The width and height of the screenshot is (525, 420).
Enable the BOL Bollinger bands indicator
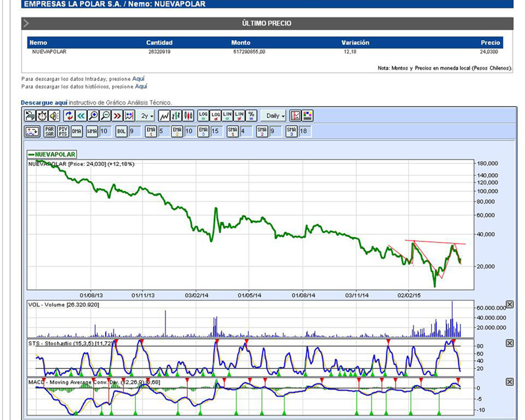point(121,131)
